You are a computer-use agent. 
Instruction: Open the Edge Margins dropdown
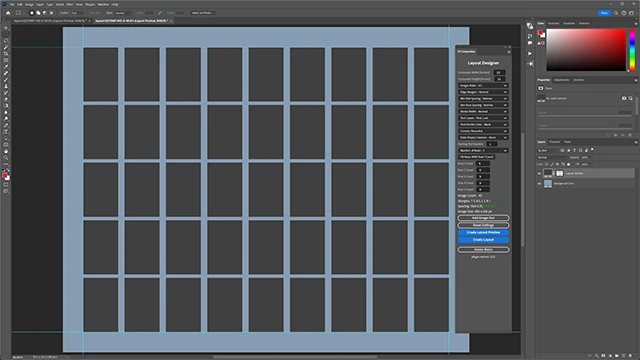483,92
